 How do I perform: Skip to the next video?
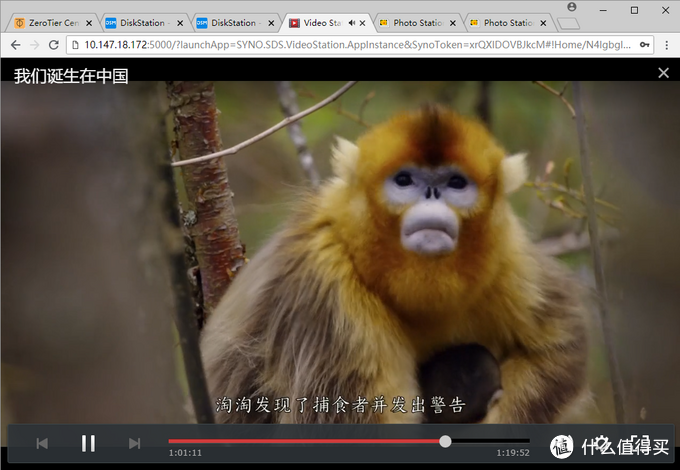pyautogui.click(x=134, y=443)
